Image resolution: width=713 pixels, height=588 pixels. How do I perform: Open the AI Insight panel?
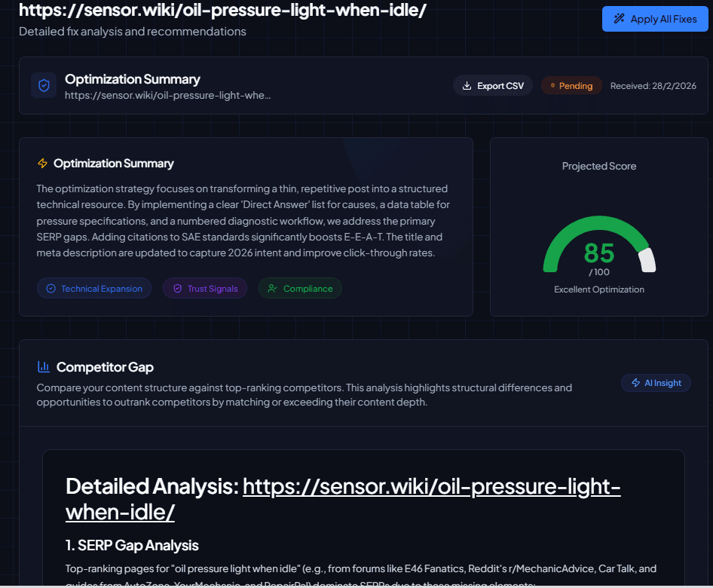coord(656,382)
